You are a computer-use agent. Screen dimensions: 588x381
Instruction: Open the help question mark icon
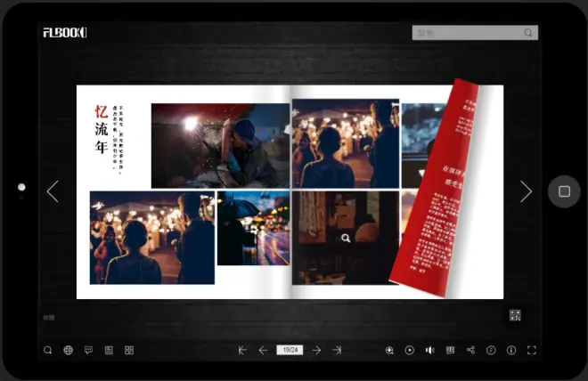[491, 350]
